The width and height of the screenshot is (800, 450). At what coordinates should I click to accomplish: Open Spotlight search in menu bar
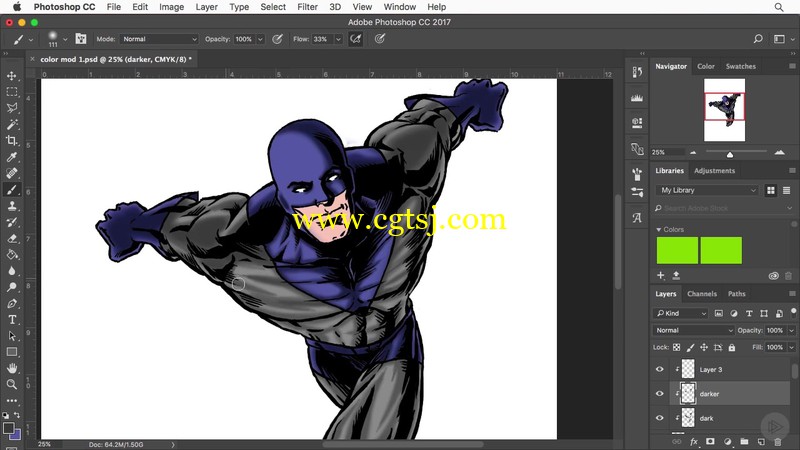pos(779,7)
